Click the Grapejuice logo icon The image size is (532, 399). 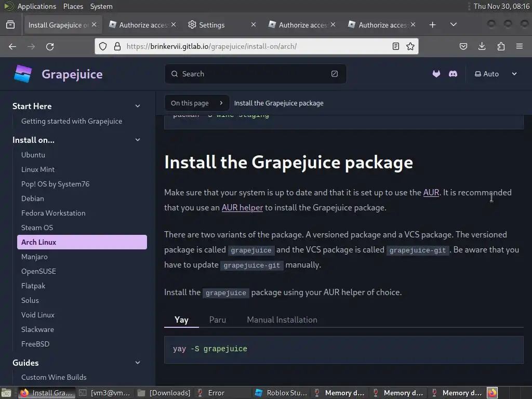[23, 74]
